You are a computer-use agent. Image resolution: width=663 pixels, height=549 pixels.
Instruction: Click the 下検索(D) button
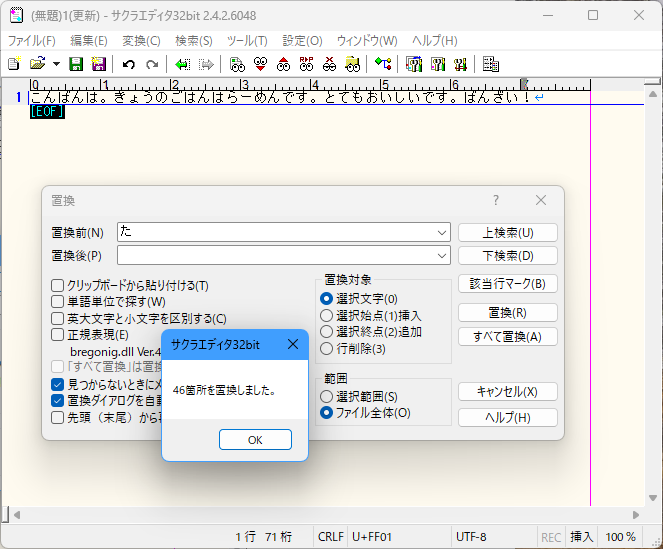coord(508,255)
